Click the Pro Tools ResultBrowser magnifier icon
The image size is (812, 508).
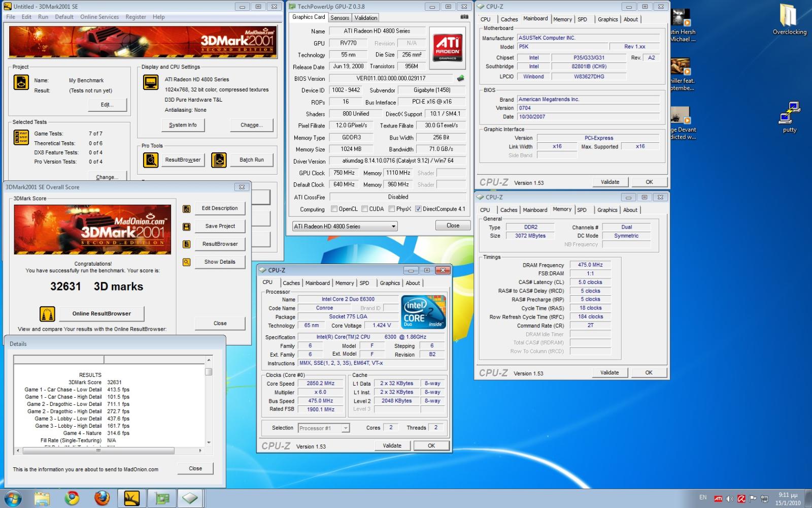pos(151,160)
